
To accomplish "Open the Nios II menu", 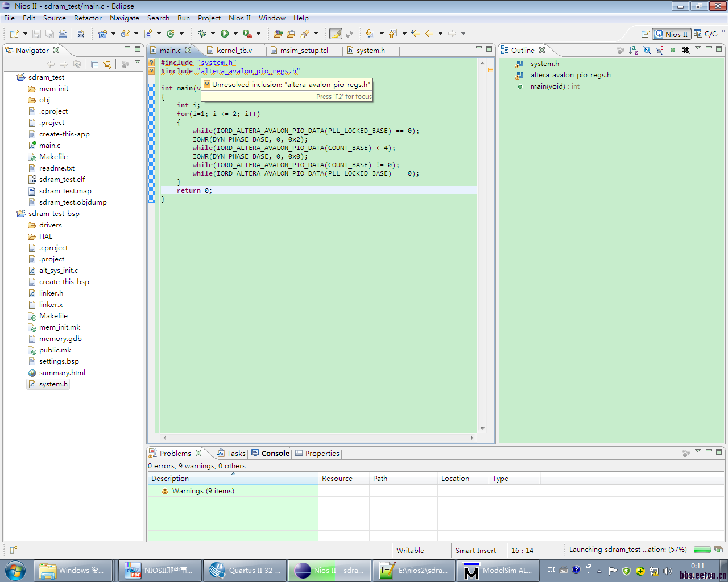I will click(x=239, y=18).
